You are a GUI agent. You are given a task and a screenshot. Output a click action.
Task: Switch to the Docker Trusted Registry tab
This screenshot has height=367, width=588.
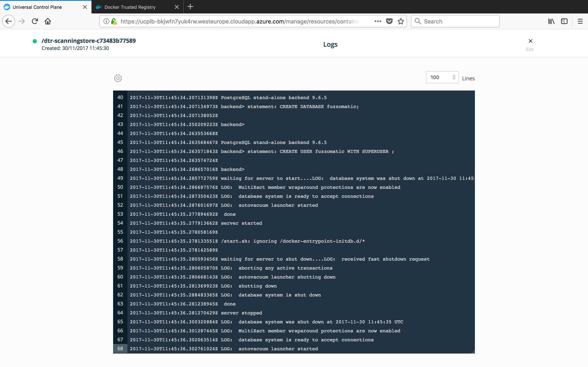pyautogui.click(x=130, y=7)
